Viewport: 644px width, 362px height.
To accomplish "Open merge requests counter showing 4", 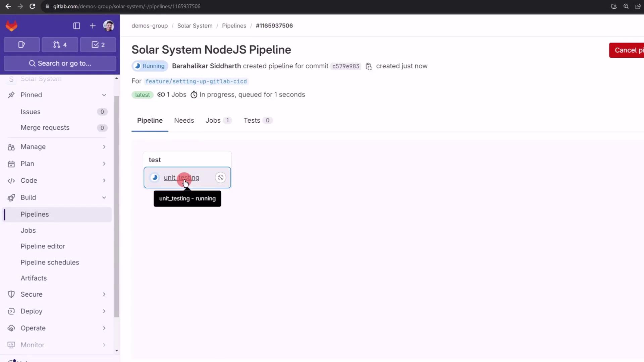I will (60, 45).
